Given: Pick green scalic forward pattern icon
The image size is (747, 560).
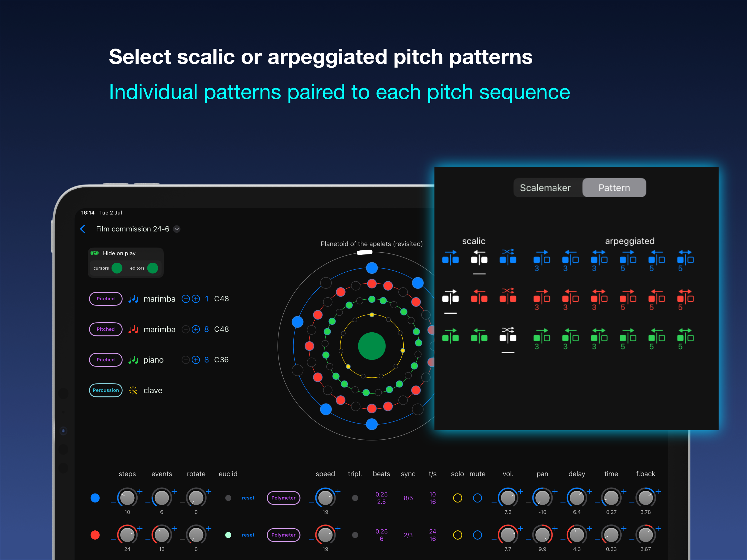Looking at the screenshot, I should click(x=451, y=336).
